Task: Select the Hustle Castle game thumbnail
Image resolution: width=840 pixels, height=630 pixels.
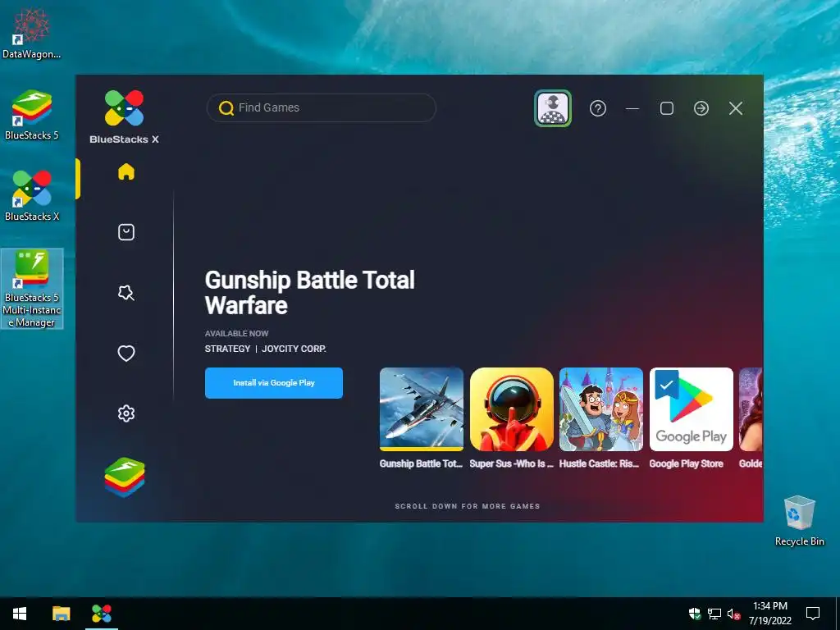Action: 601,409
